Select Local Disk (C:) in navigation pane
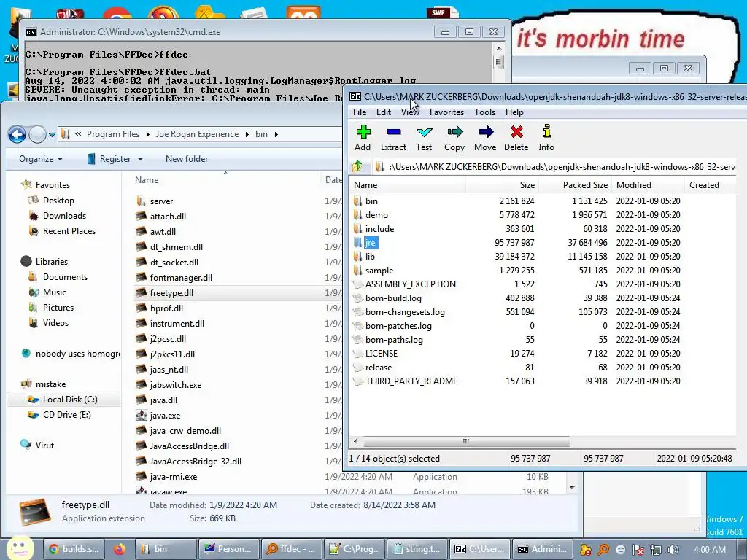The width and height of the screenshot is (747, 560). tap(69, 399)
